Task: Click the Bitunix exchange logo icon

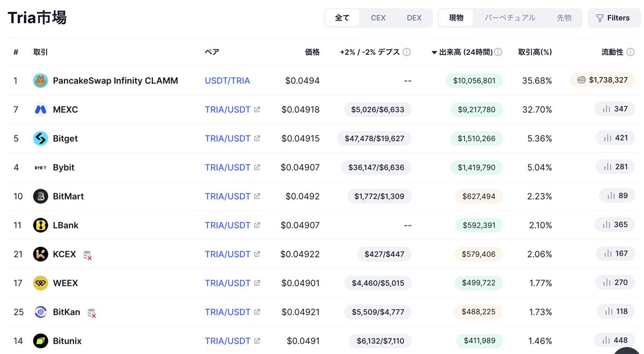Action: pyautogui.click(x=41, y=341)
